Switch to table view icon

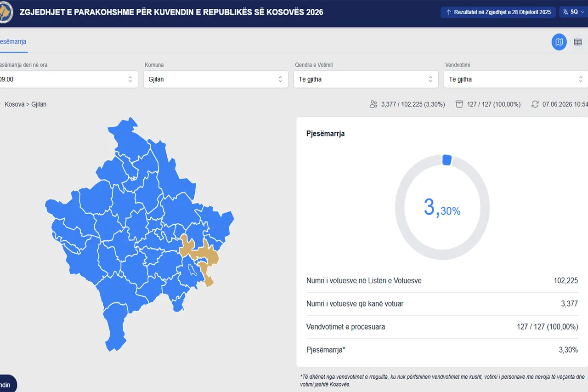[578, 42]
